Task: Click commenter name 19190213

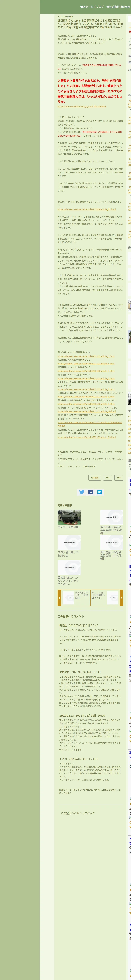Action: point(66,716)
